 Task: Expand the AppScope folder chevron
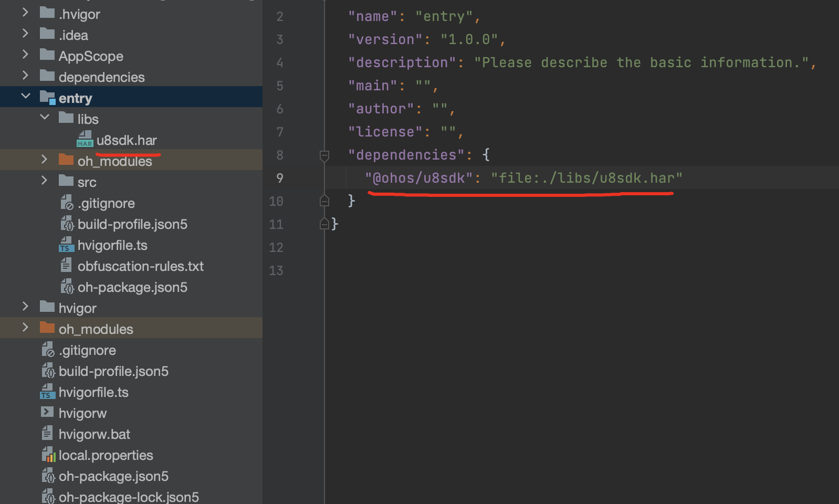click(25, 55)
